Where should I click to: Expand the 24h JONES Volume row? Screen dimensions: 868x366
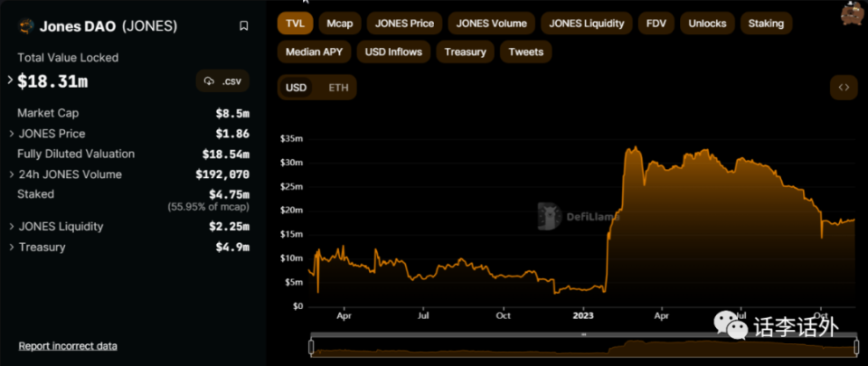point(11,174)
